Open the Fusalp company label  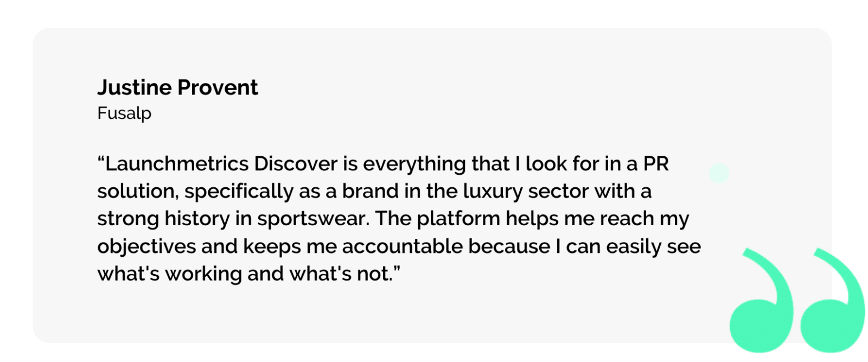point(124,113)
